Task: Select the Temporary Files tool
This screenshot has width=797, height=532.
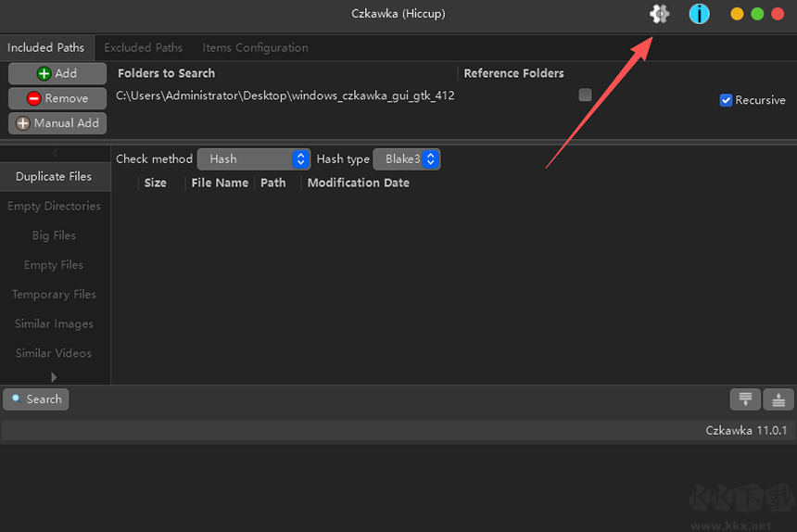Action: pos(54,294)
